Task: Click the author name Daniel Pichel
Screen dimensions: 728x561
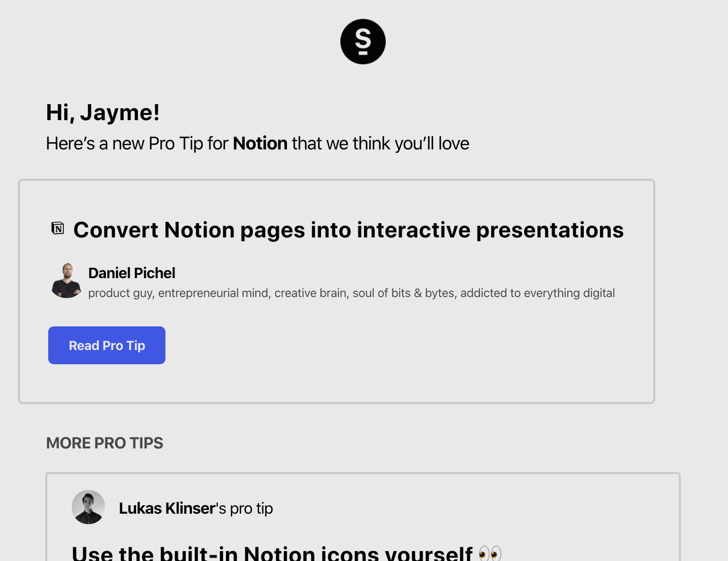Action: [x=132, y=273]
